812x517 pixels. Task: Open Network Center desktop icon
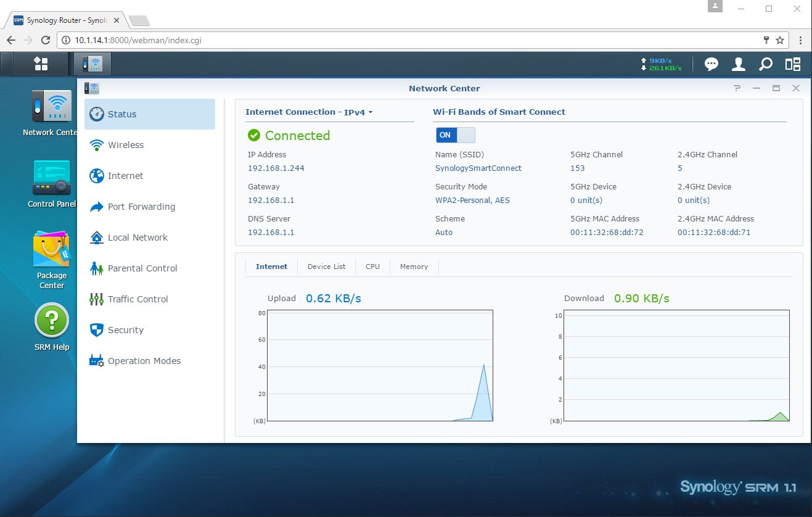(x=52, y=114)
